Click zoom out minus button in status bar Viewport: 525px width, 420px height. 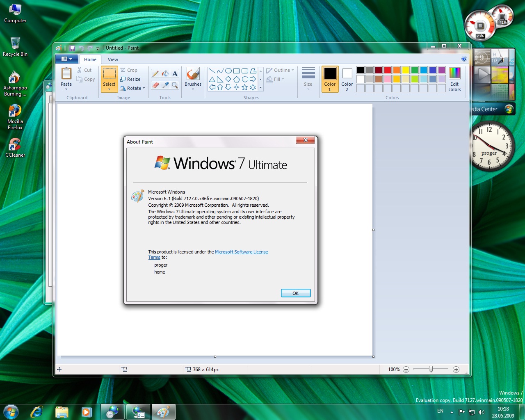tap(406, 370)
